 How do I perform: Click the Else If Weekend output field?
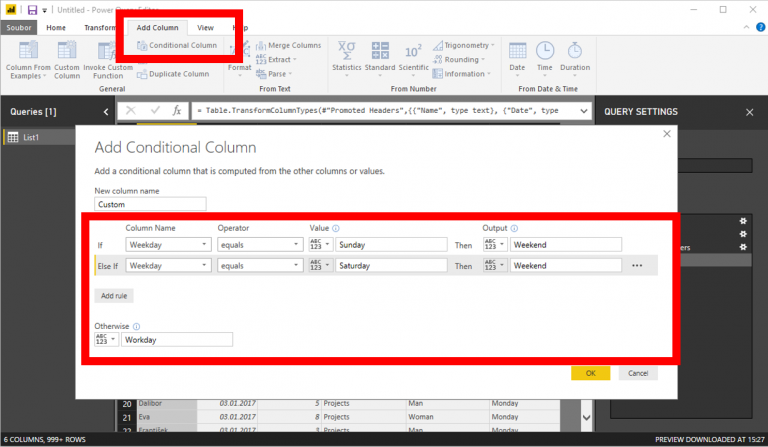[x=566, y=265]
